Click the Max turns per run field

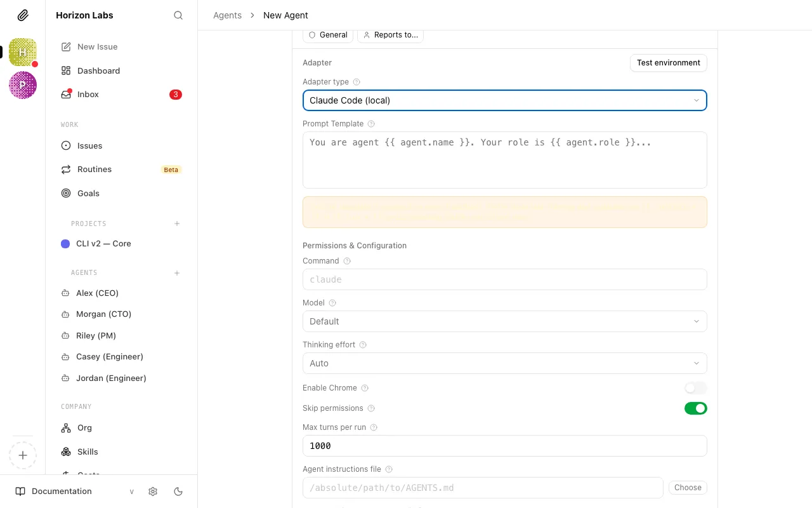[504, 446]
